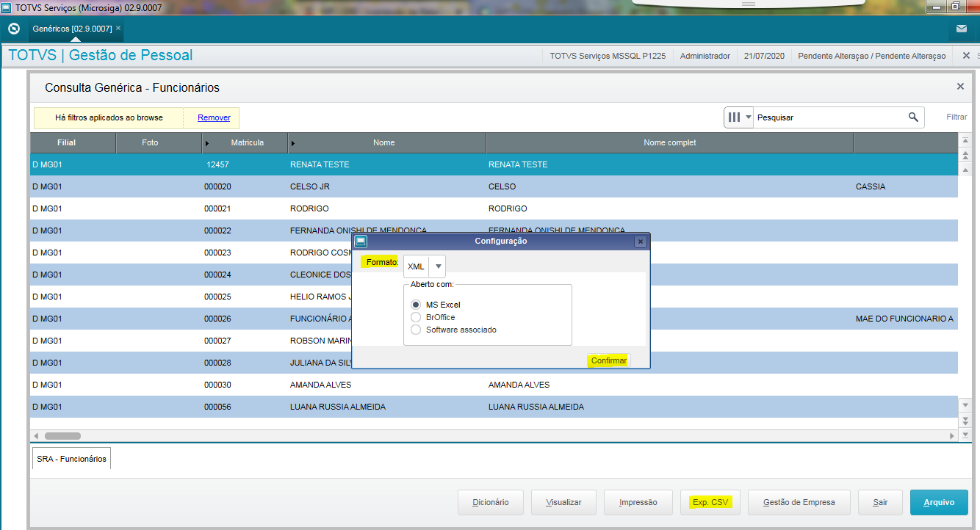The image size is (980, 530).
Task: Click the X beside Pendente Alteração
Action: coord(966,56)
